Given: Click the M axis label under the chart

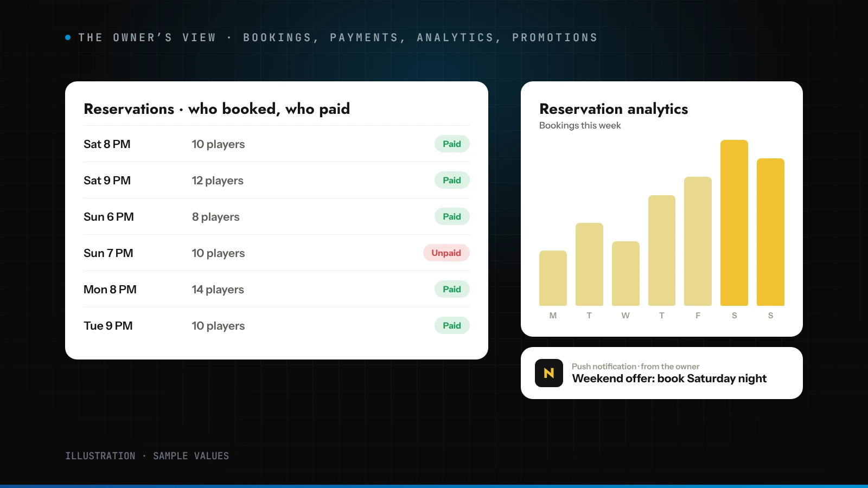Looking at the screenshot, I should click(x=553, y=316).
